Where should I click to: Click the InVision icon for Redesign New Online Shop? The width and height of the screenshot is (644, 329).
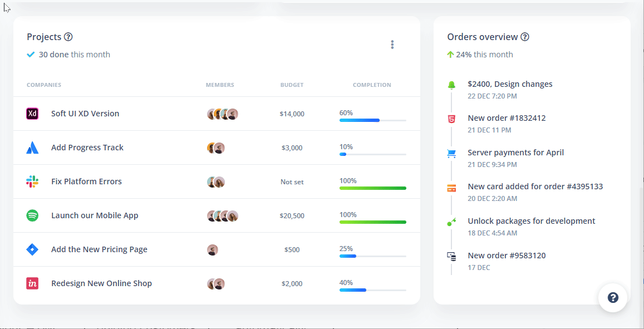point(32,283)
